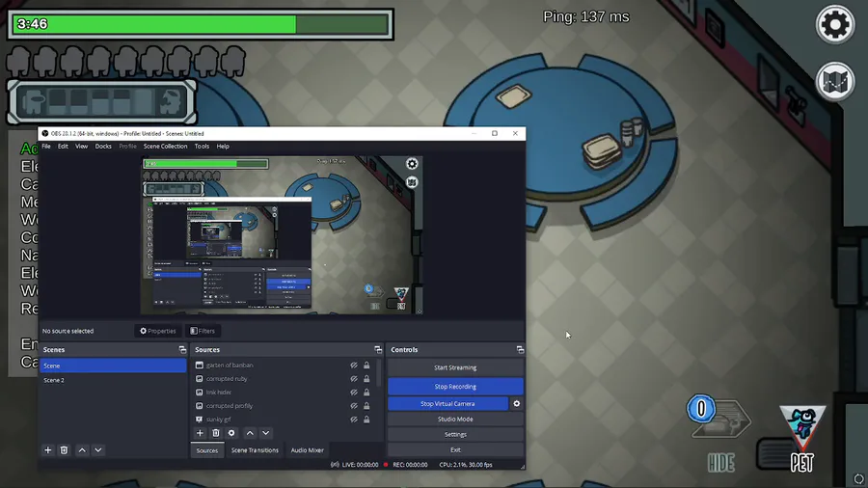This screenshot has width=868, height=488.
Task: Add a new source with plus icon
Action: coord(200,433)
